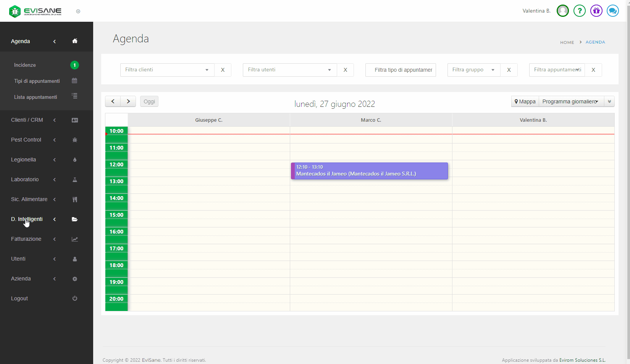Open Lista appuntamenti in sidebar
Screen dimensions: 630x364
click(36, 97)
